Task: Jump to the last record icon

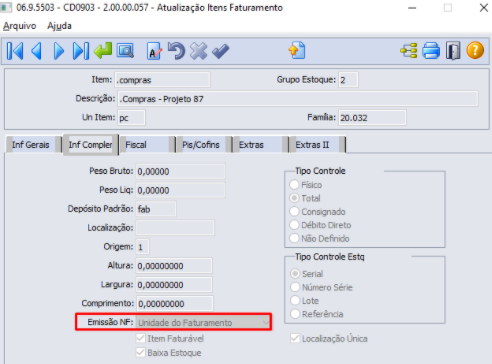Action: [x=81, y=51]
